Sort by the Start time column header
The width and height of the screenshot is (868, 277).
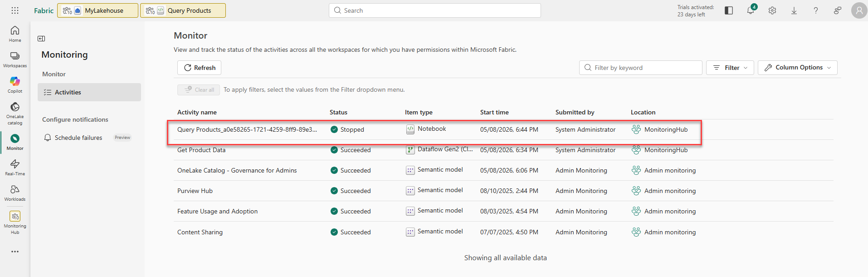tap(494, 112)
